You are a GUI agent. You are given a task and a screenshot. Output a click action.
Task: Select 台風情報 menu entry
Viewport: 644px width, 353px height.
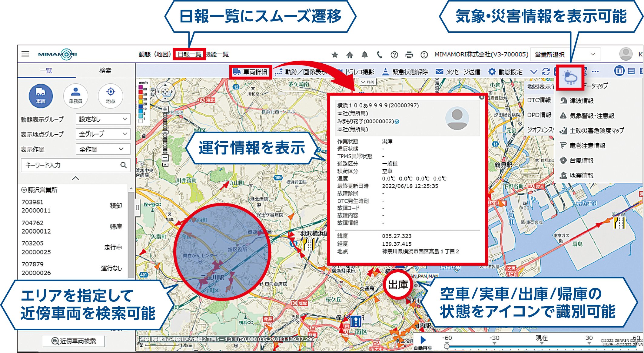pos(577,160)
